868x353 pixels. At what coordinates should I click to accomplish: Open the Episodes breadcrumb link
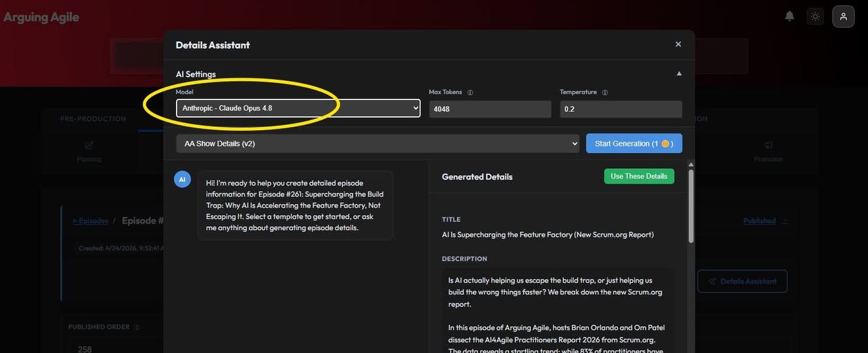91,221
